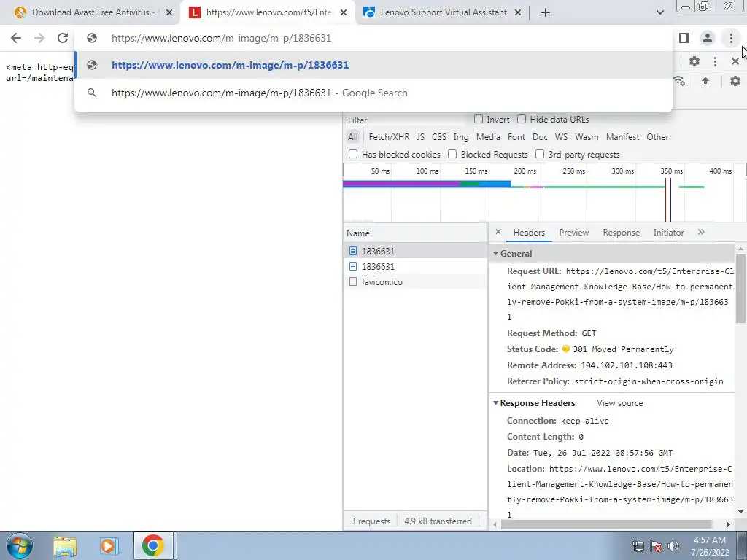This screenshot has width=747, height=560.
Task: Open Network panel settings gear
Action: click(x=735, y=81)
